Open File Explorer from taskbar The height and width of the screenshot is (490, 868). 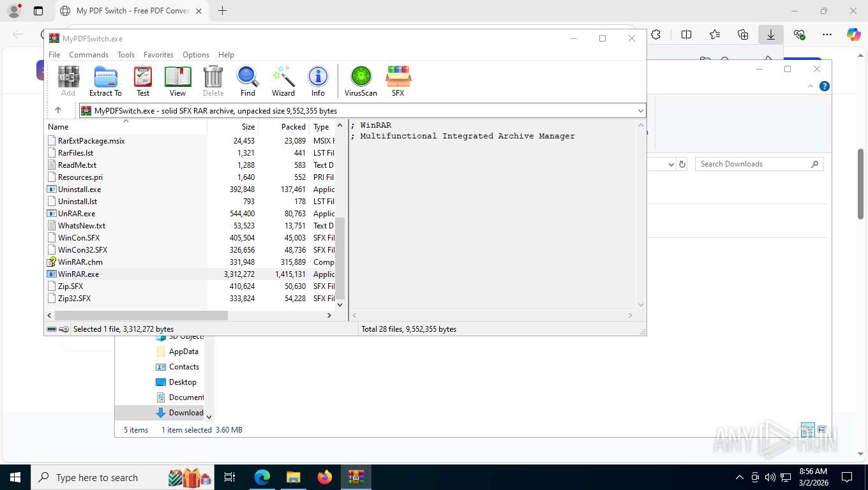pyautogui.click(x=294, y=477)
